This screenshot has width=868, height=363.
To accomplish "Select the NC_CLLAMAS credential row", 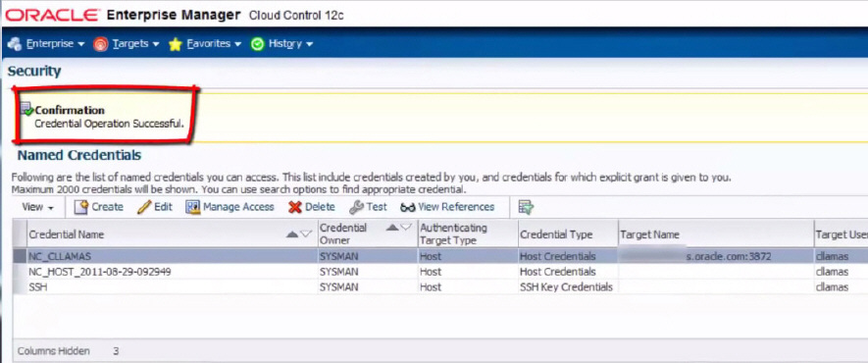I will [x=440, y=256].
